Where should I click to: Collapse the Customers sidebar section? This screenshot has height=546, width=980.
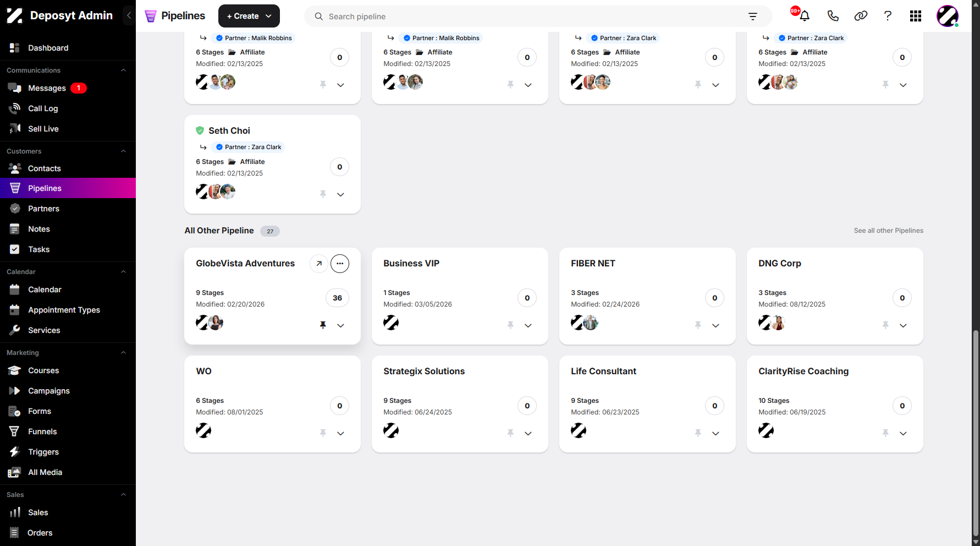pos(123,151)
